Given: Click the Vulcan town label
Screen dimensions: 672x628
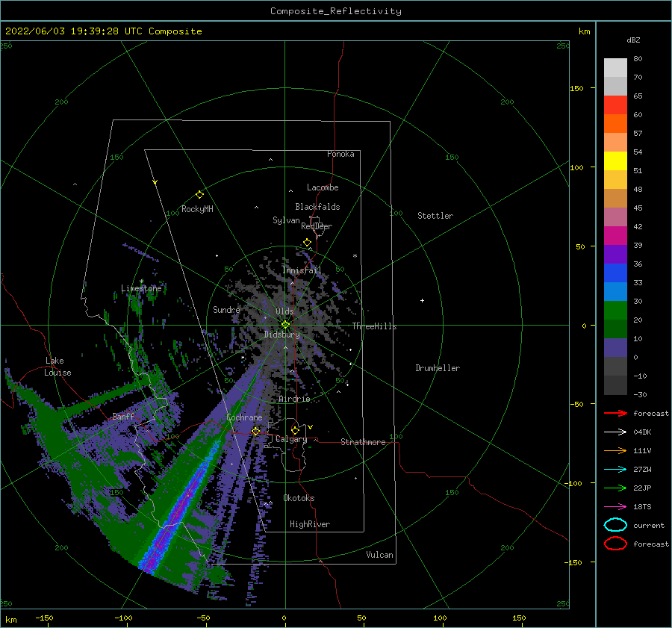Looking at the screenshot, I should coord(380,555).
